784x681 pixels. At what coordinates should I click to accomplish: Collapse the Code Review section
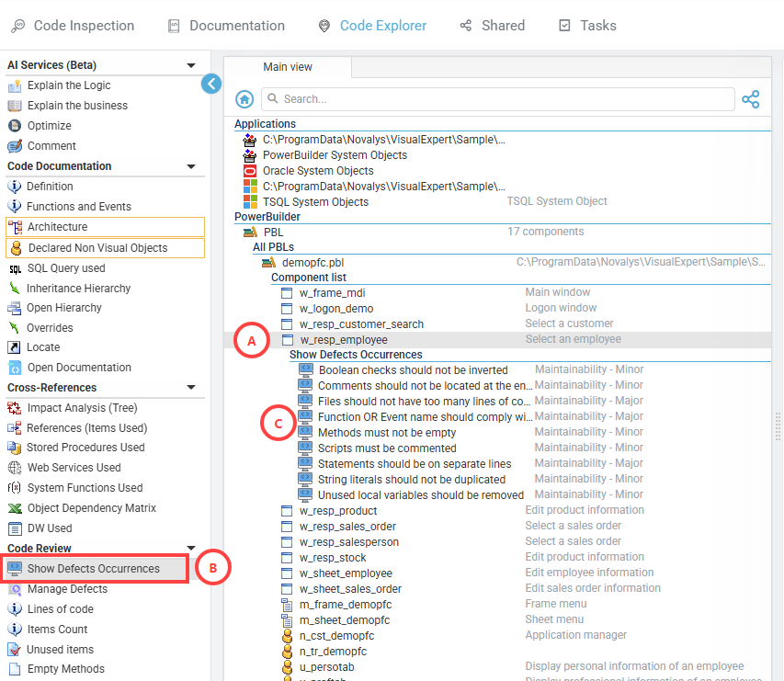(190, 548)
